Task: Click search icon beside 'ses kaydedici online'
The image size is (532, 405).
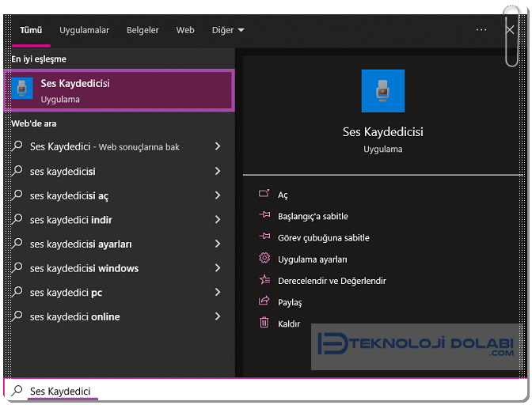Action: click(17, 316)
